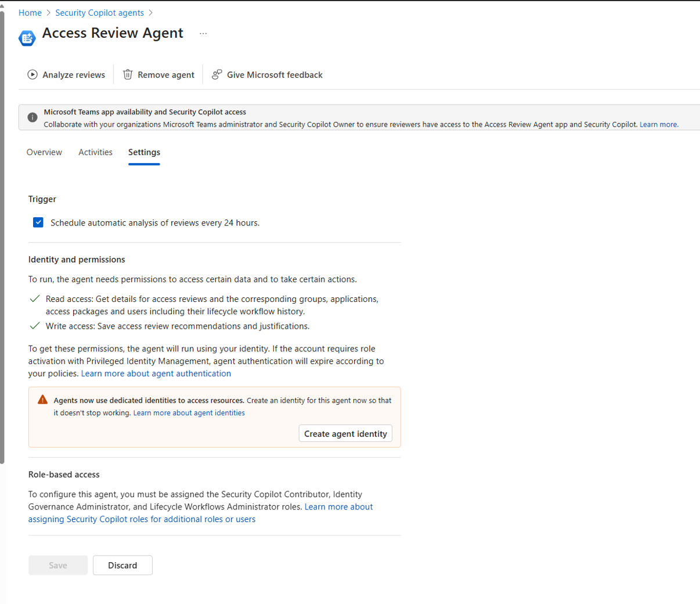Open the ellipsis menu beside Access Review Agent
The height and width of the screenshot is (604, 700).
pos(203,33)
